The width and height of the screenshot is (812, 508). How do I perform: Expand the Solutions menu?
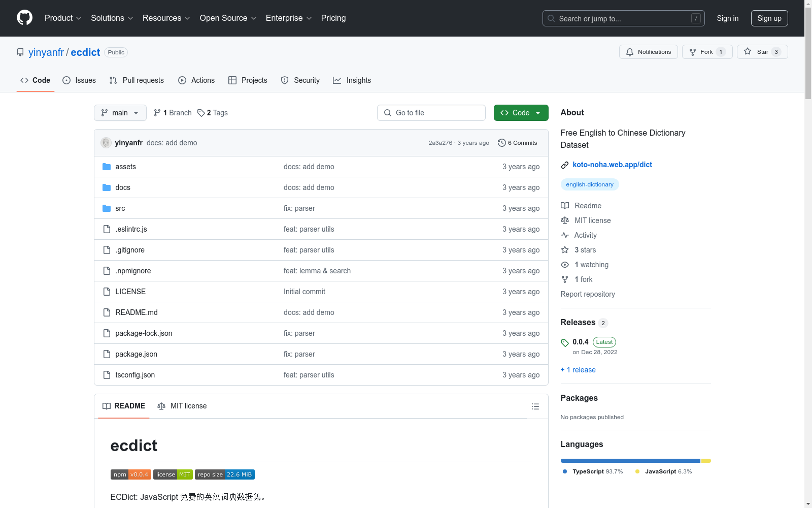[112, 18]
